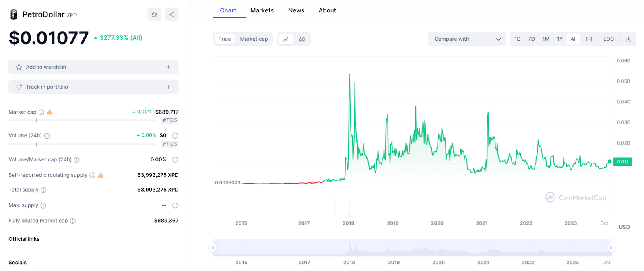644x271 pixels.
Task: Open the Markets tab
Action: pos(262,10)
